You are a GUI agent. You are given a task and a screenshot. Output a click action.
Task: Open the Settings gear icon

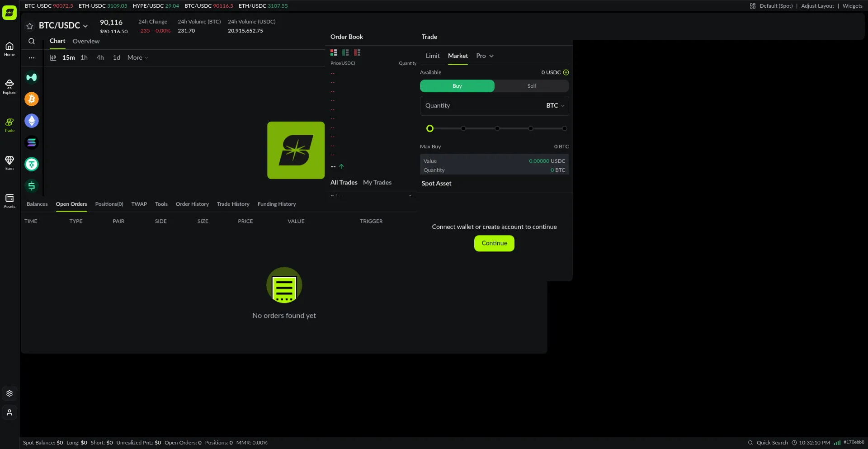[9, 393]
